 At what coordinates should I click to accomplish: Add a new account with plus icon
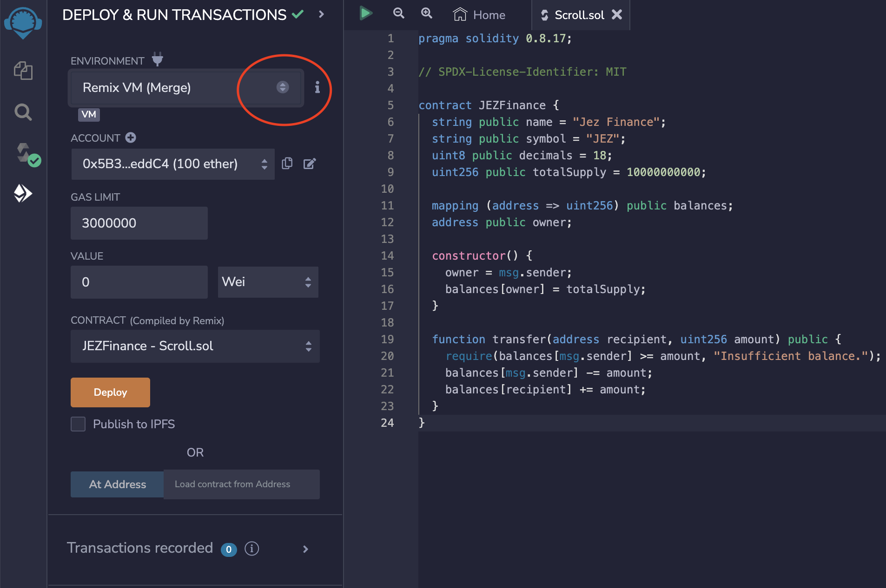point(131,137)
